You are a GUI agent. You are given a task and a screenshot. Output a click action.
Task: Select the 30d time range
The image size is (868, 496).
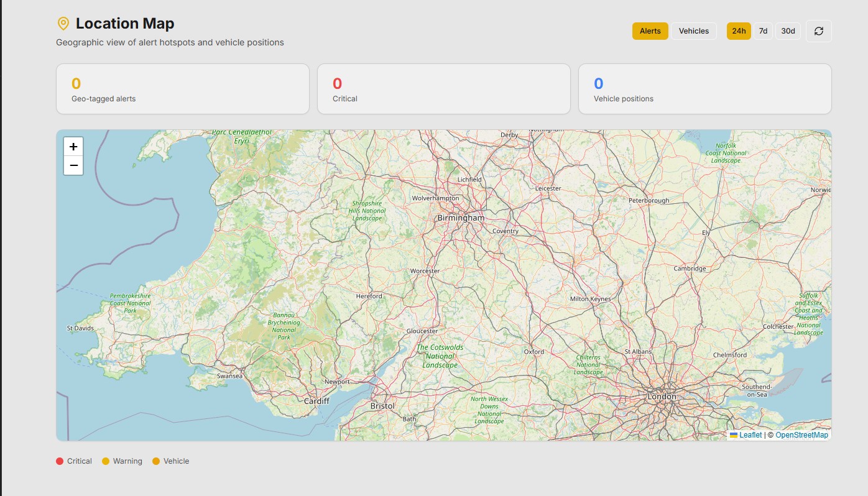788,31
